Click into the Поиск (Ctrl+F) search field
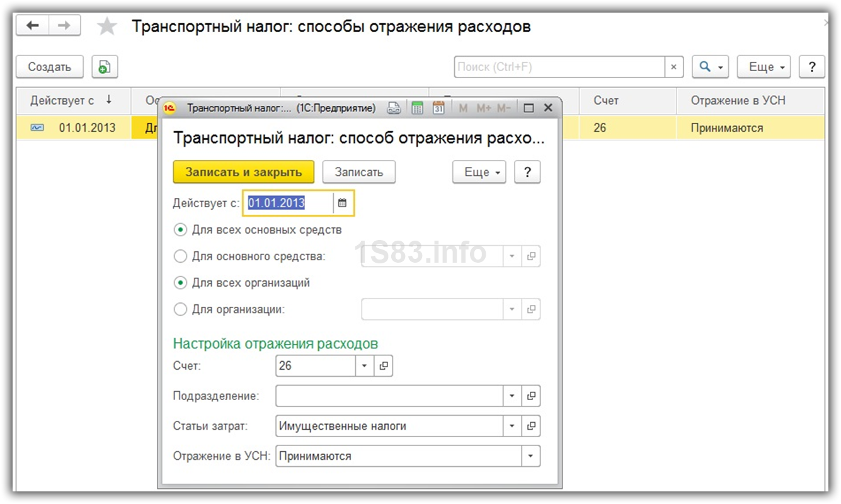Image resolution: width=841 pixels, height=504 pixels. [x=559, y=67]
